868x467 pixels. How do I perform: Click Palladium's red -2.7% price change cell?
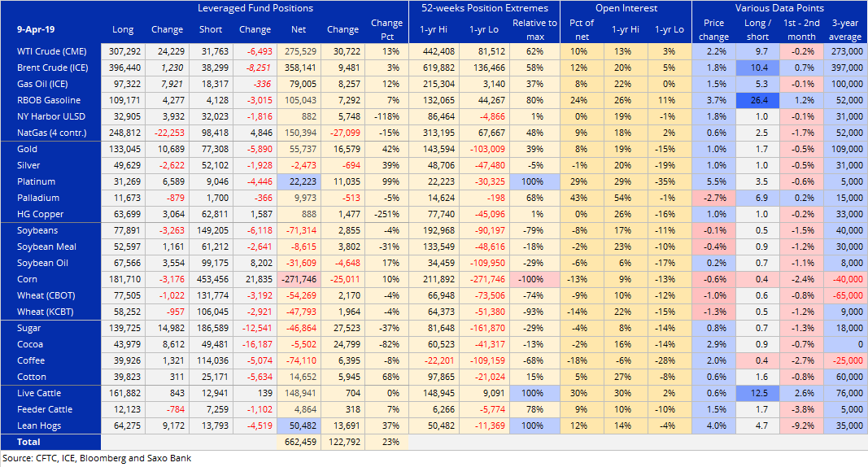pyautogui.click(x=713, y=196)
